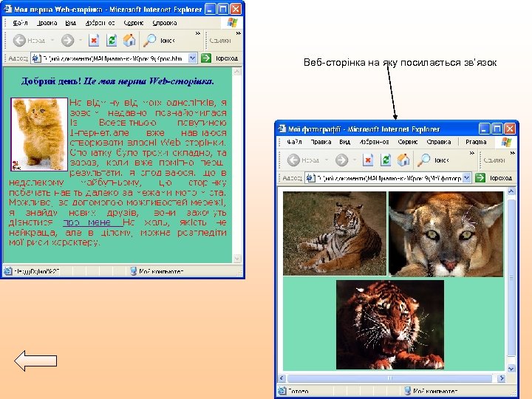
Task: Click vertical scrollbar thumb in photos window
Action: pyautogui.click(x=511, y=278)
